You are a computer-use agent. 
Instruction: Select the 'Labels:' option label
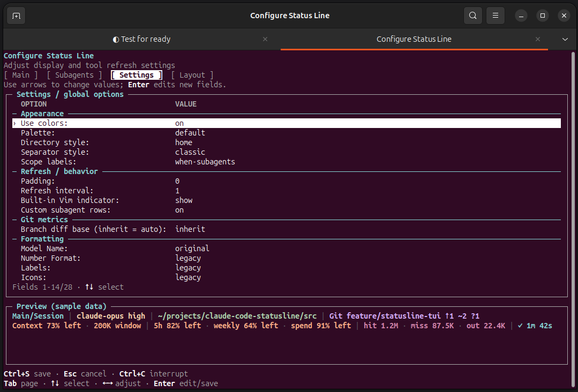point(35,268)
